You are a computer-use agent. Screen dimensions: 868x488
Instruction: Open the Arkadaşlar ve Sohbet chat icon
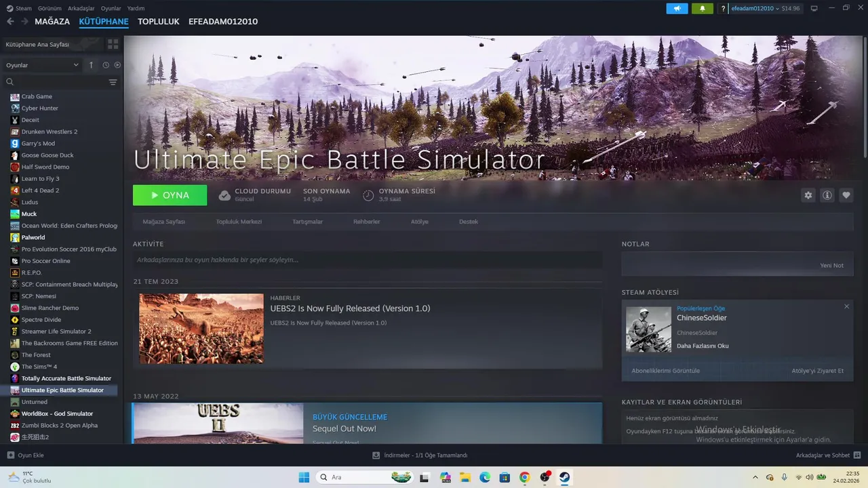tap(857, 455)
